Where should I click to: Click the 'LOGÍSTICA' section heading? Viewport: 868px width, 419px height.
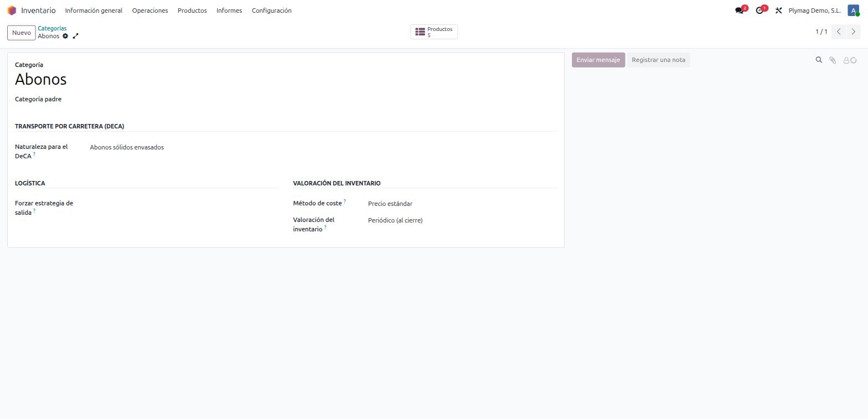tap(30, 183)
